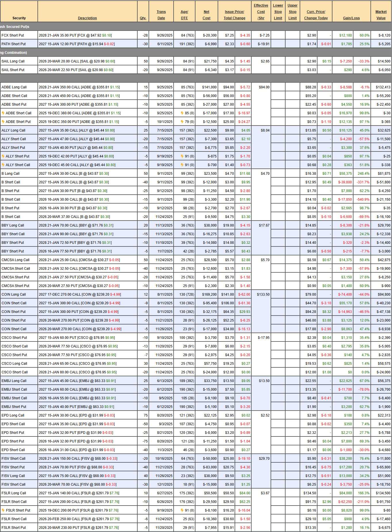Click lightning icon beside ADBE Short Put name
392x532 pixels.
tap(3, 122)
